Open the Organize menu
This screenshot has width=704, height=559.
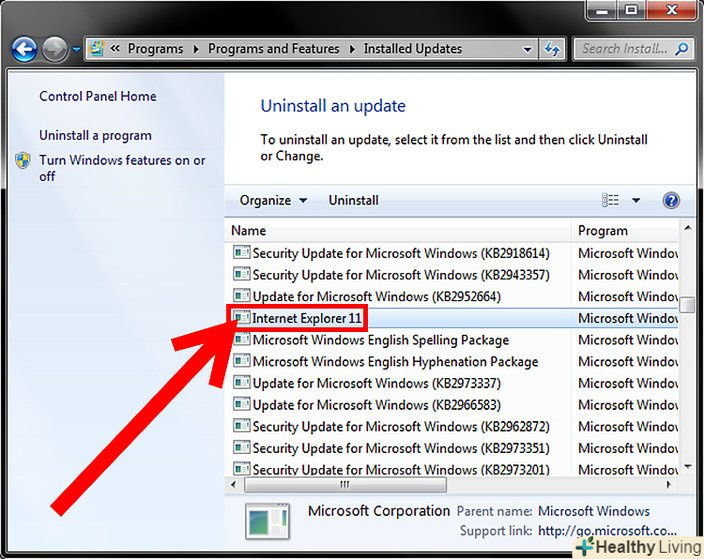tap(273, 200)
